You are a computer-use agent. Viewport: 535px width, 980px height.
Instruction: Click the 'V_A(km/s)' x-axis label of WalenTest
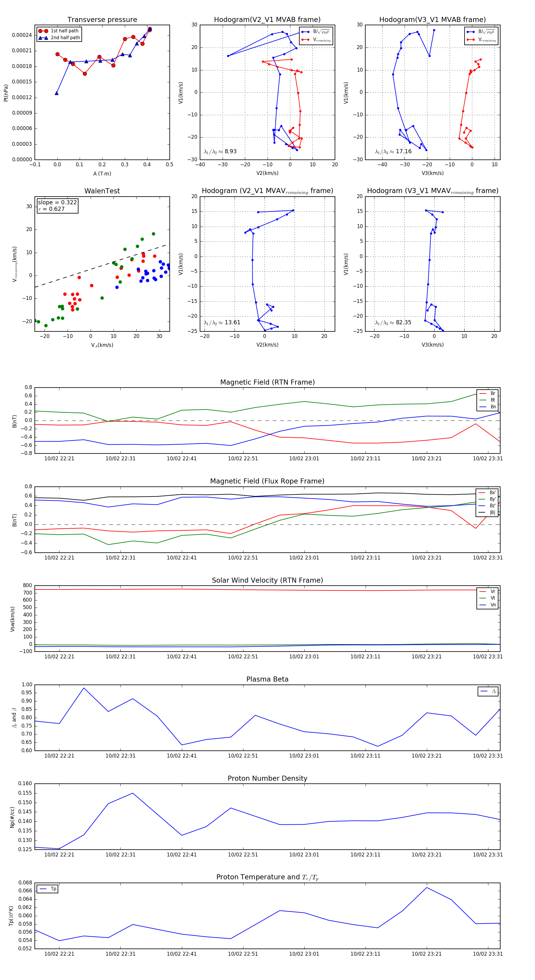click(102, 345)
